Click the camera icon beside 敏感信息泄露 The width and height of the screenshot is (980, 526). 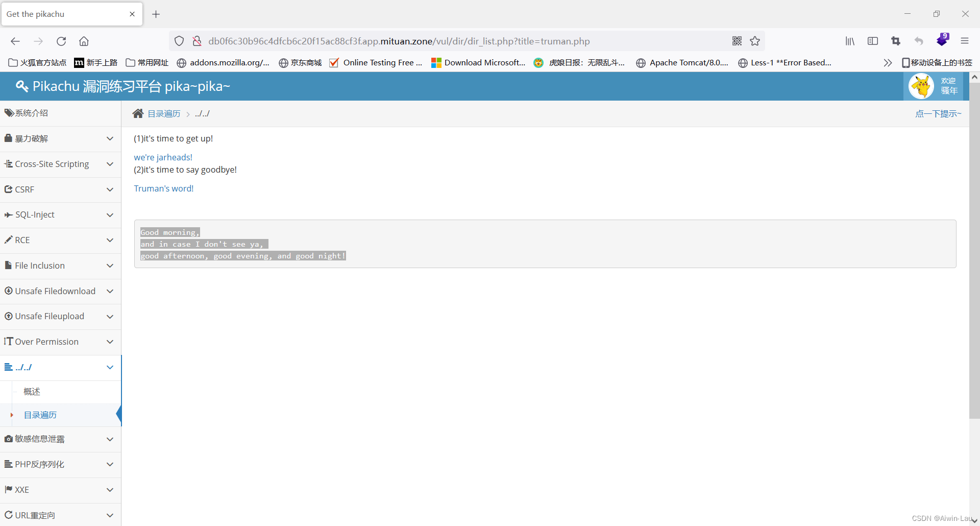point(8,439)
